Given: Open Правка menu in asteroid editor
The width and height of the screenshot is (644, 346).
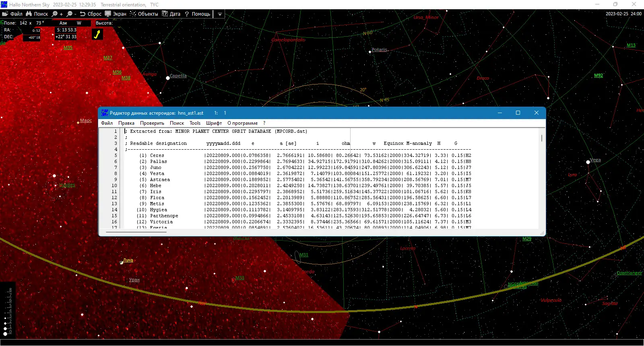Looking at the screenshot, I should [126, 123].
